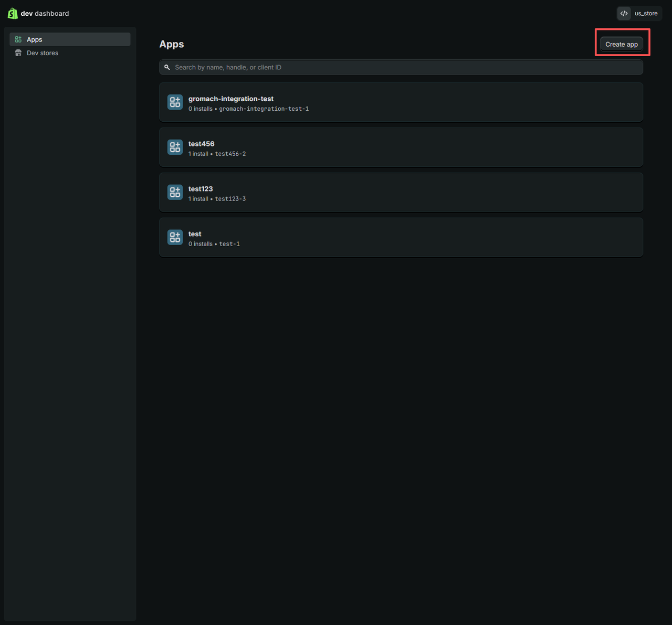
Task: Open the app named test
Action: 195,234
